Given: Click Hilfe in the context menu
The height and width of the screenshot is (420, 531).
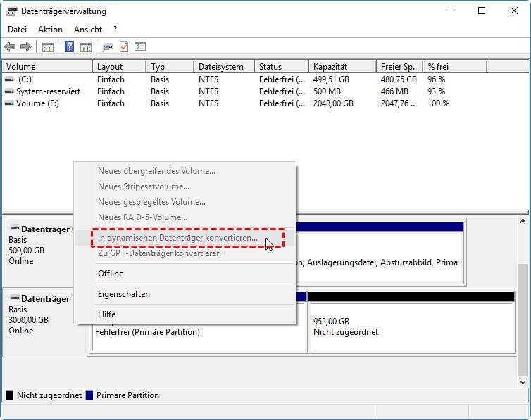Looking at the screenshot, I should click(185, 314).
